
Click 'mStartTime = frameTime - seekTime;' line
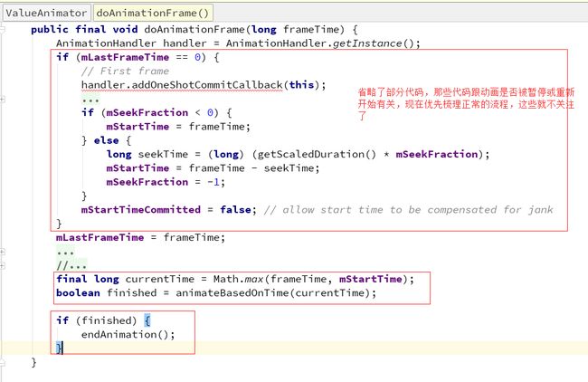pyautogui.click(x=213, y=168)
